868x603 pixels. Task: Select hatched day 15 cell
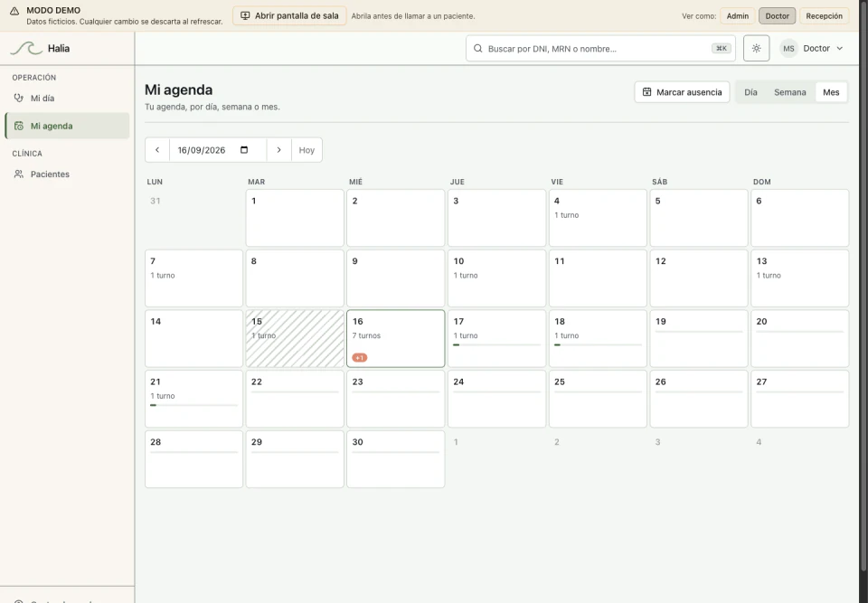pos(295,338)
